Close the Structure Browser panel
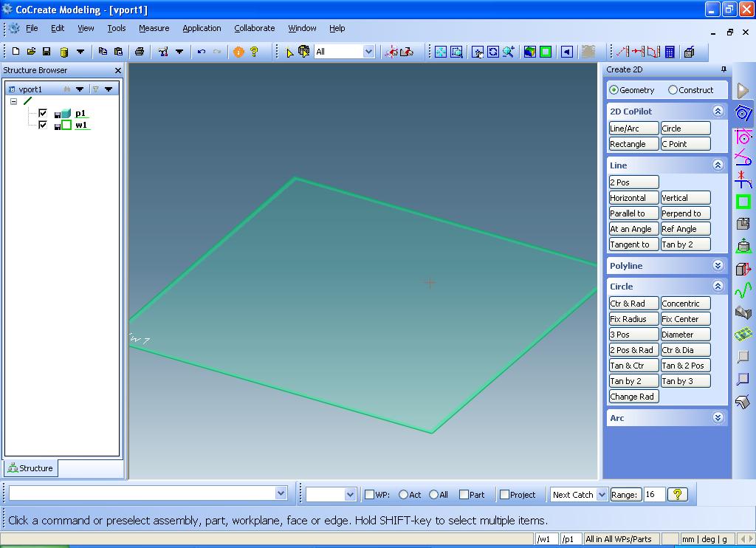 [x=117, y=70]
